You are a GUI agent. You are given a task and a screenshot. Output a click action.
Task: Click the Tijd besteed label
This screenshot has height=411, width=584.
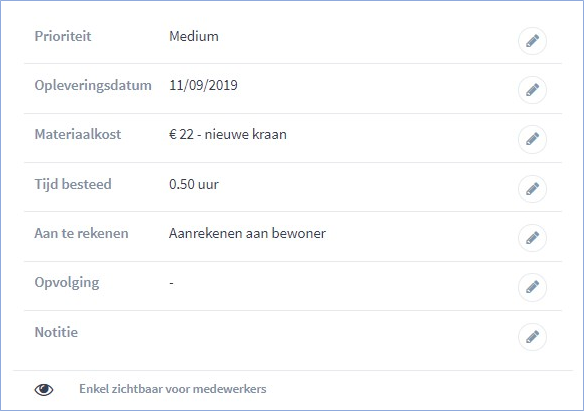[x=73, y=184]
